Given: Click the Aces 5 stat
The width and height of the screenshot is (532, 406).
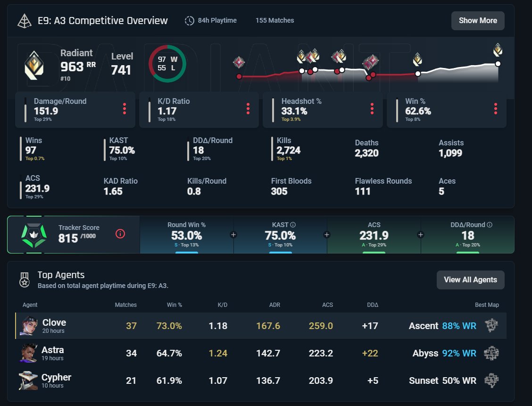Looking at the screenshot, I should [x=447, y=186].
